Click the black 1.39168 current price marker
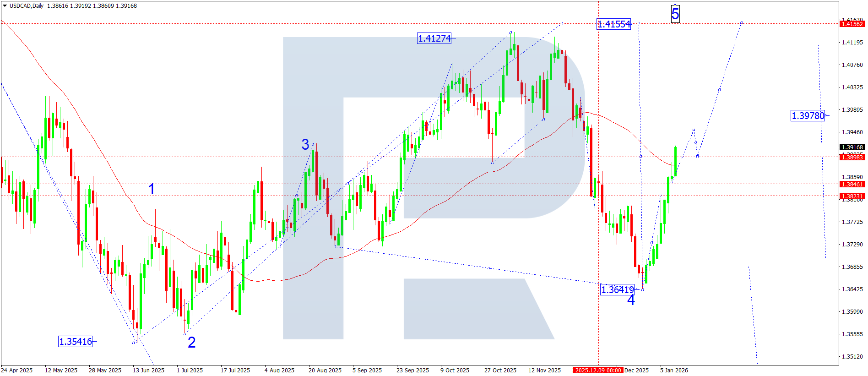 coord(852,147)
